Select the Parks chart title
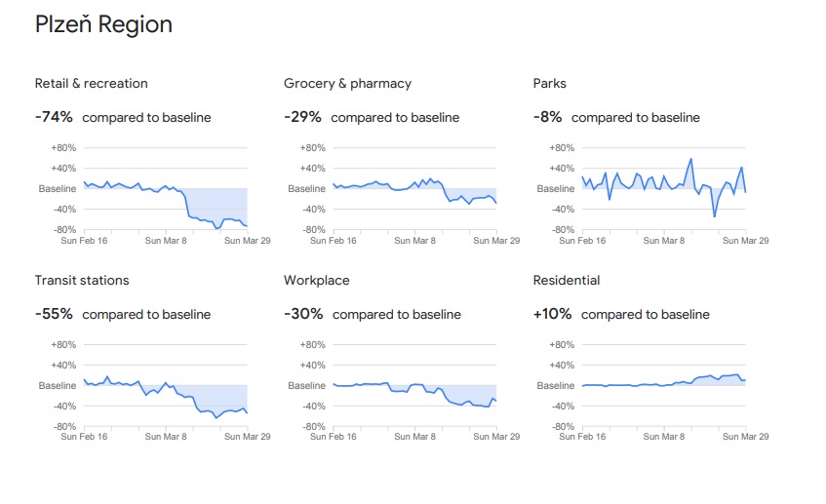 [x=549, y=84]
